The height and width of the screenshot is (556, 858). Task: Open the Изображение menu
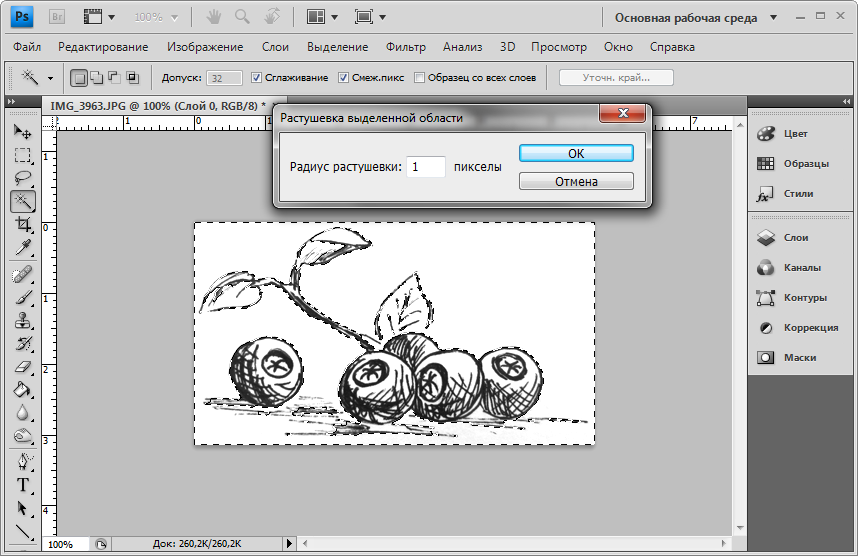(x=205, y=47)
